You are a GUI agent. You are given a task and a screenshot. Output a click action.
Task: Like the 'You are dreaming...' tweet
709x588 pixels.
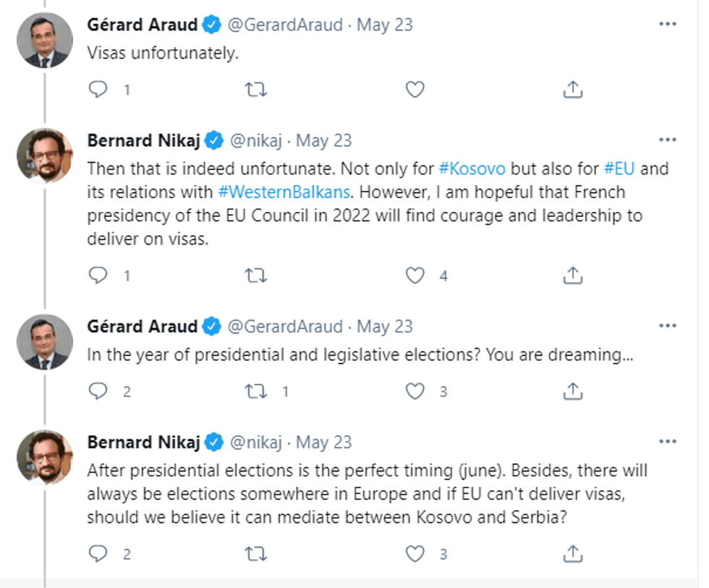click(414, 391)
